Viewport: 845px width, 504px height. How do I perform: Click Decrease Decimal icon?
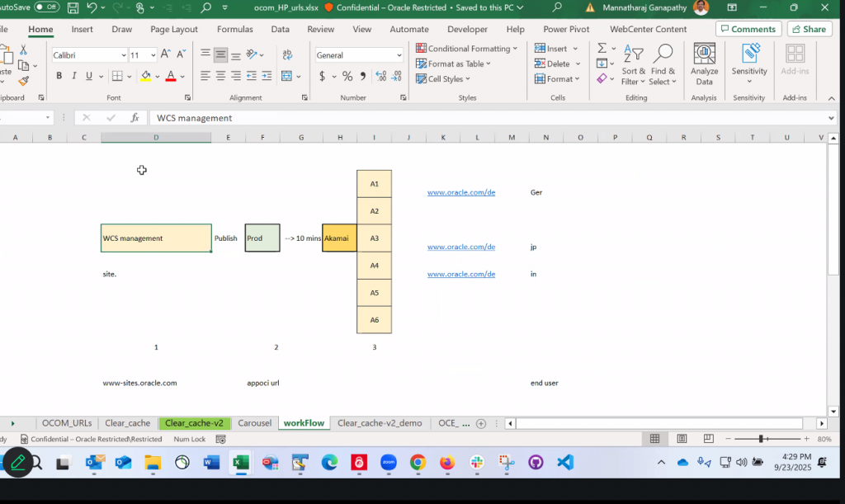(x=397, y=76)
